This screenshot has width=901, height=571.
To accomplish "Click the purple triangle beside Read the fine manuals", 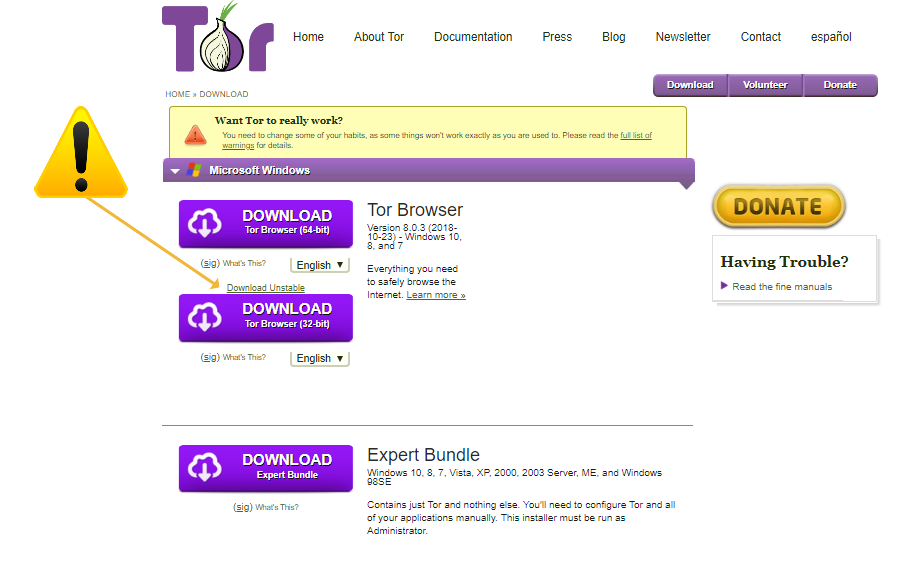I will click(x=724, y=286).
